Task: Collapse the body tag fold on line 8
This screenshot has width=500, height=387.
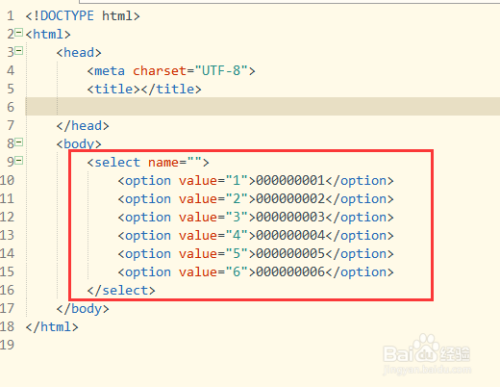Action: [x=19, y=142]
